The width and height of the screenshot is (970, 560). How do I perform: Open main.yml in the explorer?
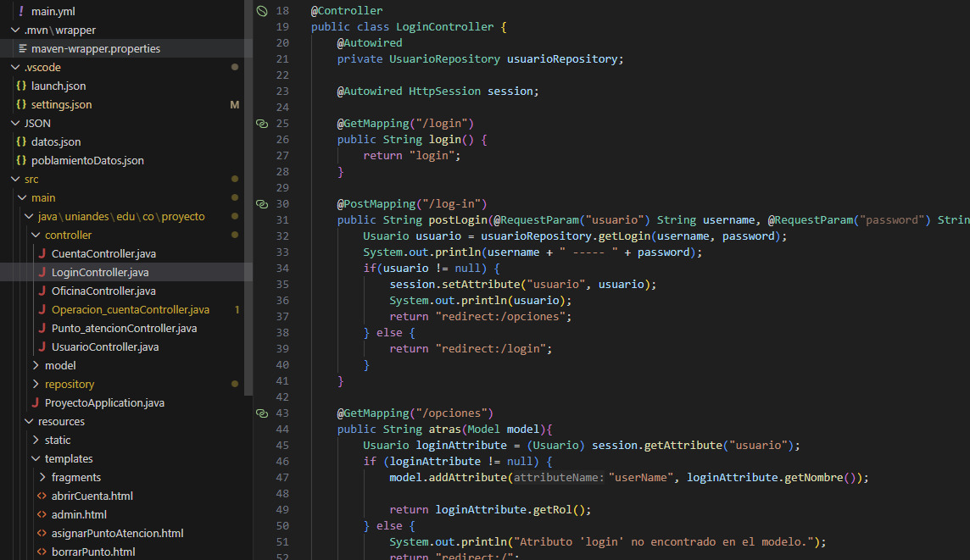coord(53,11)
